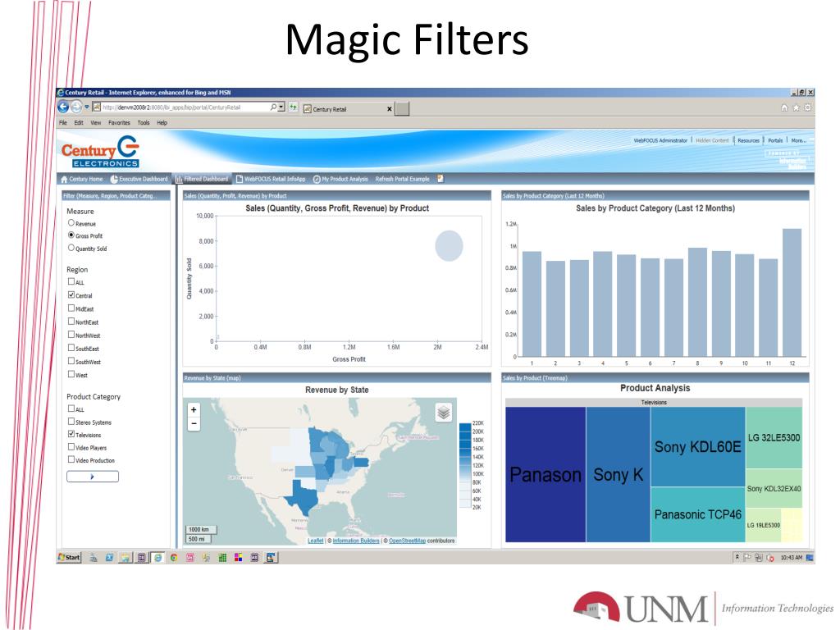Uncheck the Central region checkbox

[71, 294]
